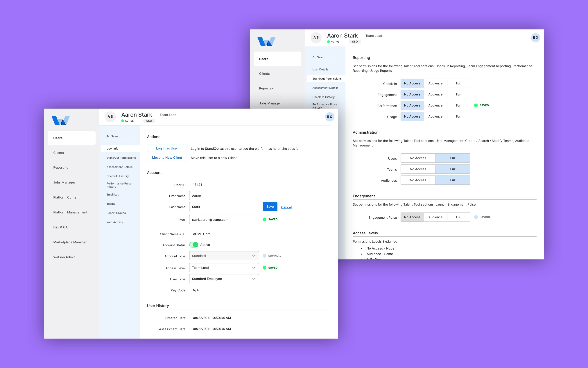Set Usage reporting to Audience

tap(435, 116)
